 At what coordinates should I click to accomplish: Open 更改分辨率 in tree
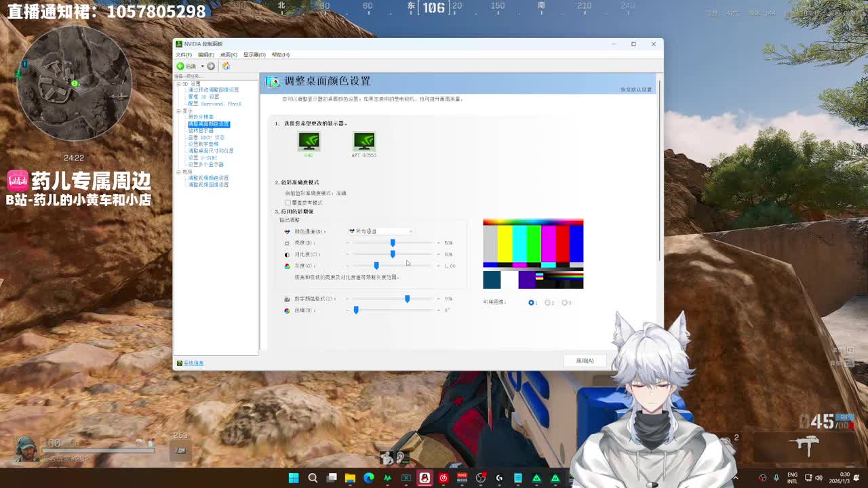tap(201, 117)
